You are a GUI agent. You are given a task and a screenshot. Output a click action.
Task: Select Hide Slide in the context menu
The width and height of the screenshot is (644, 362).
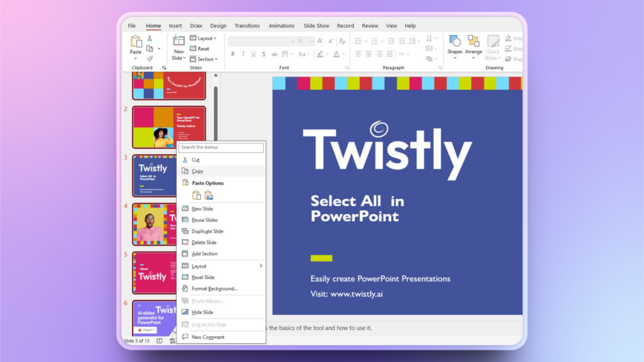tap(221, 312)
